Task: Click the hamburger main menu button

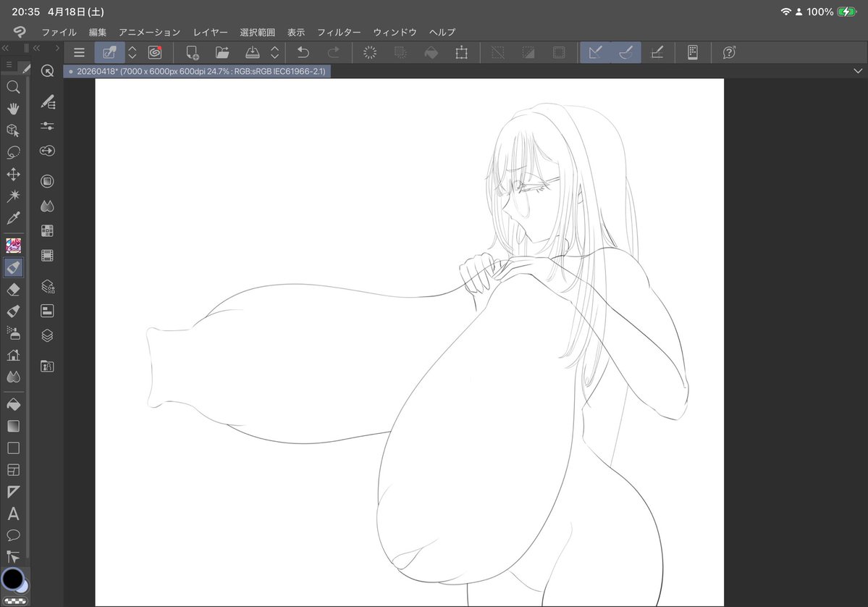Action: tap(79, 52)
